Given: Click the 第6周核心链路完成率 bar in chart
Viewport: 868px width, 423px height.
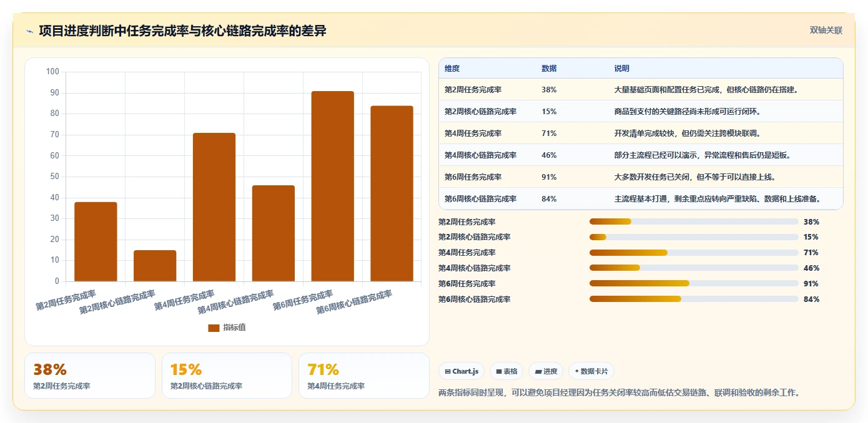Looking at the screenshot, I should (x=392, y=193).
